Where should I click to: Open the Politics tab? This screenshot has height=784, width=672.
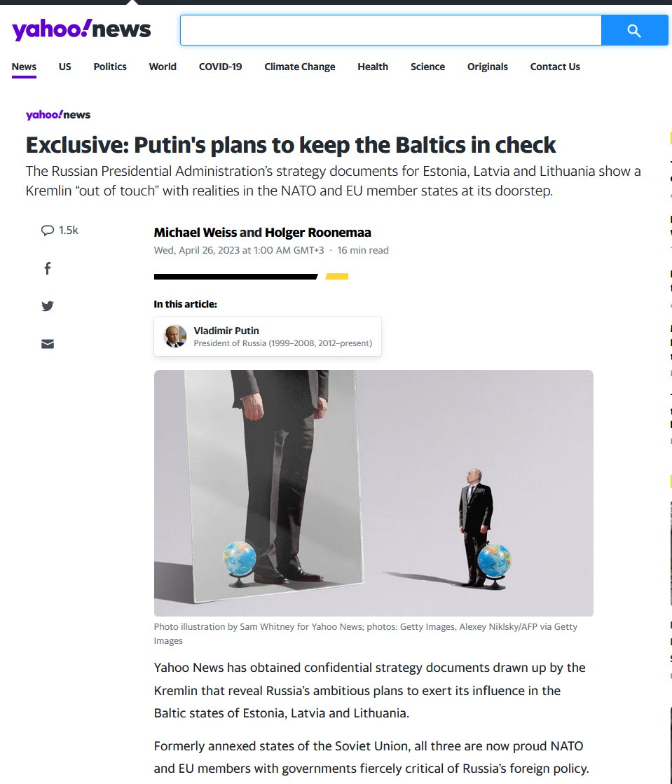pyautogui.click(x=110, y=67)
